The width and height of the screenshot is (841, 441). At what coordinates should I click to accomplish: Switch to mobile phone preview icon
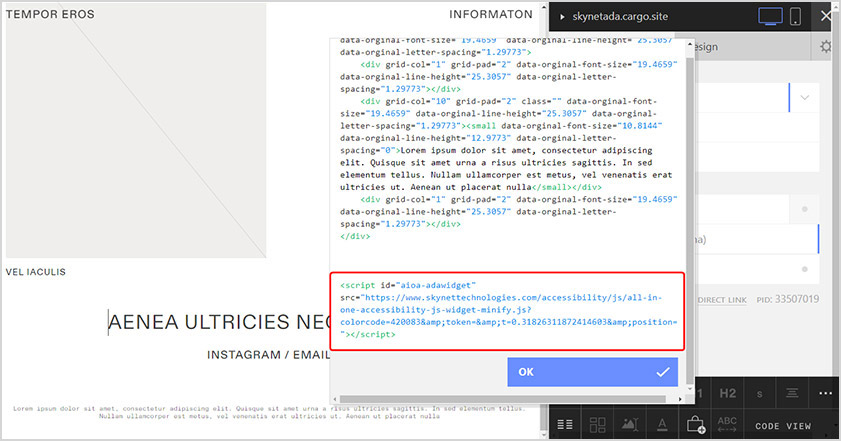click(795, 16)
